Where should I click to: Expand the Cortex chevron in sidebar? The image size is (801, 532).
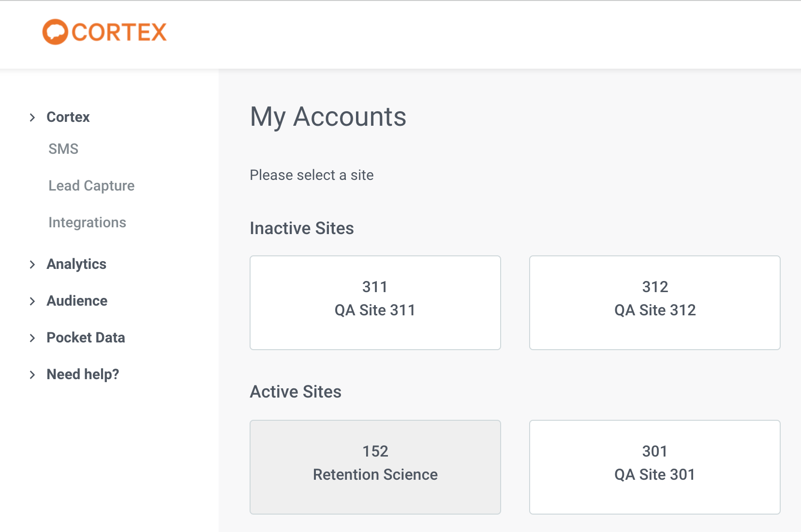point(32,118)
